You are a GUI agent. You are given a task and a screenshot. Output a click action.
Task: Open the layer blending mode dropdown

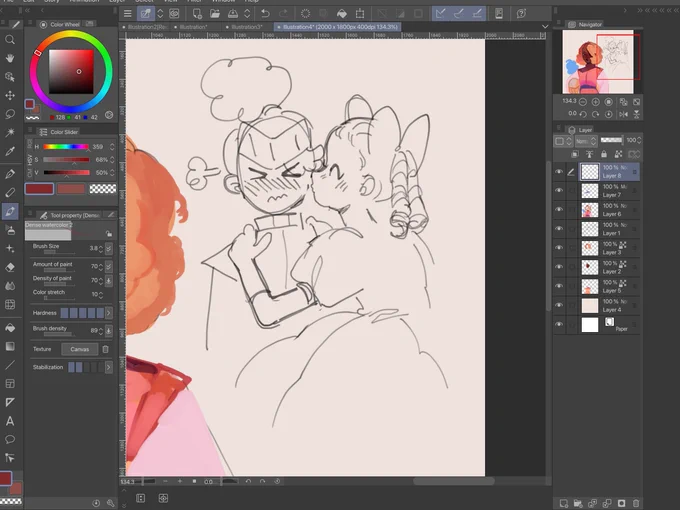[x=586, y=141]
